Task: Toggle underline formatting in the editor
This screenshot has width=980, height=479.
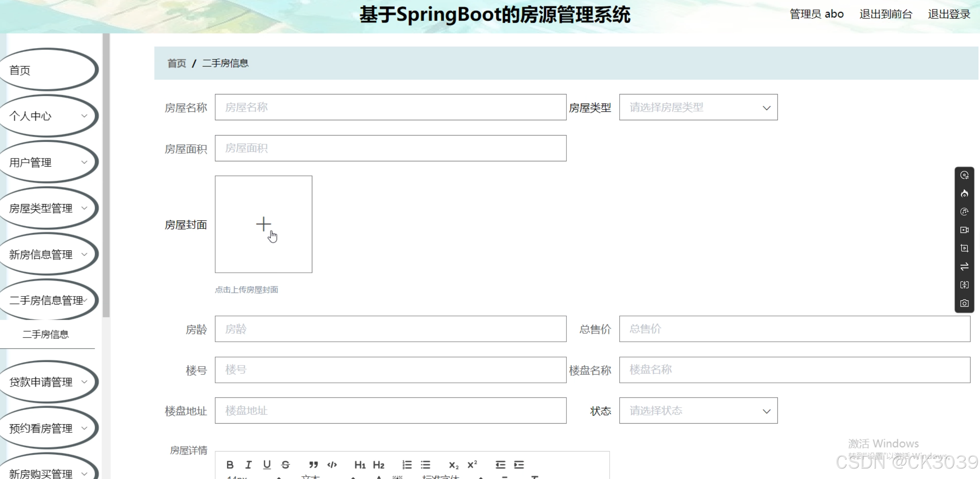Action: coord(267,464)
